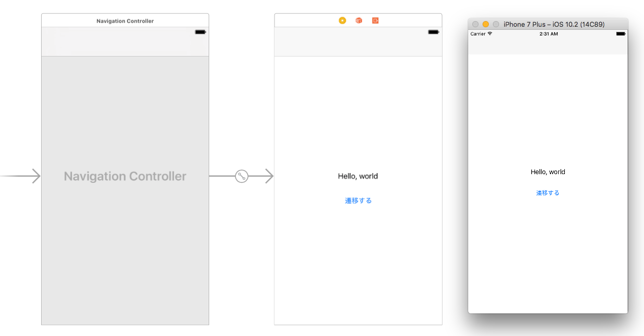Click the gray Navigation Controller placeholder text
This screenshot has width=644, height=336.
point(125,176)
